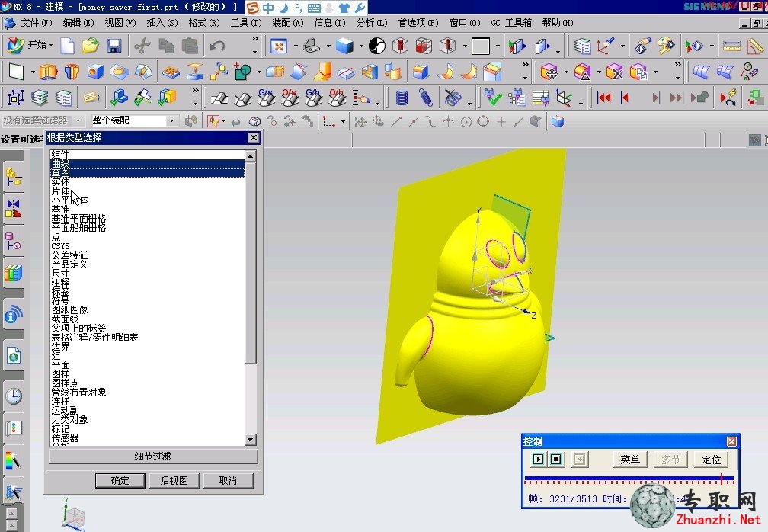Open the Reuse Library books icon
Screen dimensions: 768x532
(13, 273)
